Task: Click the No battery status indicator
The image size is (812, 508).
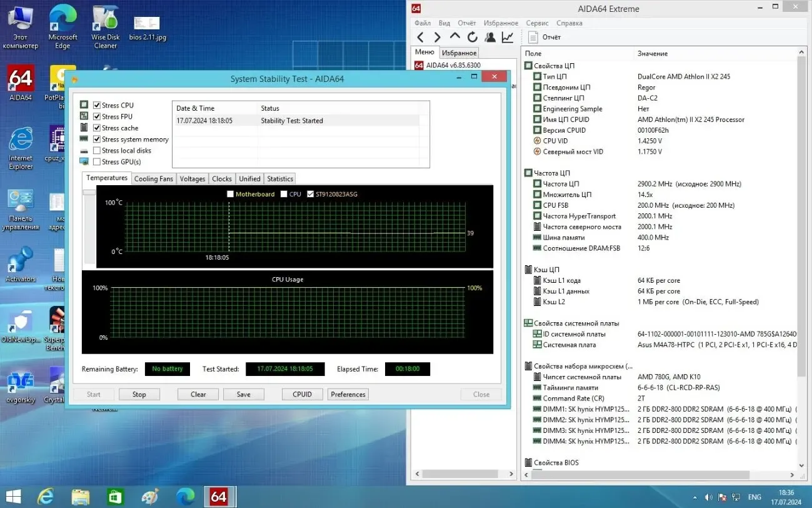Action: pyautogui.click(x=167, y=368)
